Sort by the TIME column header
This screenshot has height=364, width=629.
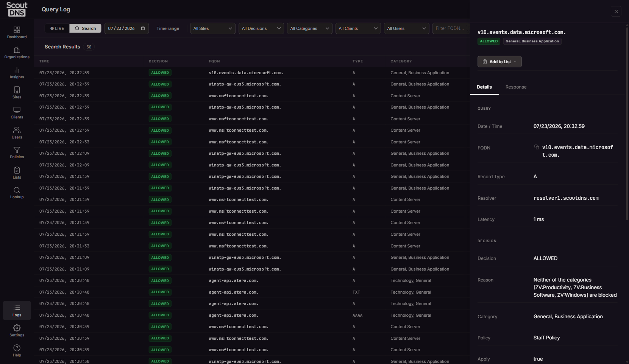[44, 61]
